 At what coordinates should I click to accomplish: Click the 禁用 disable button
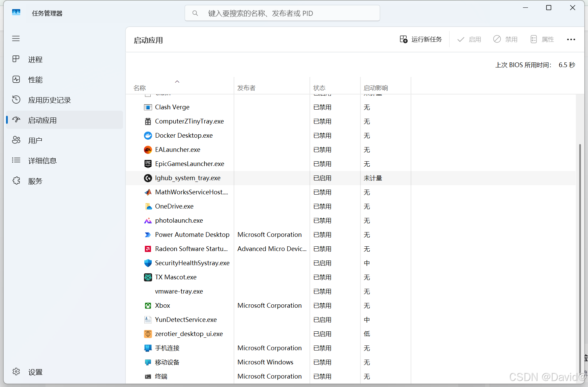click(505, 39)
